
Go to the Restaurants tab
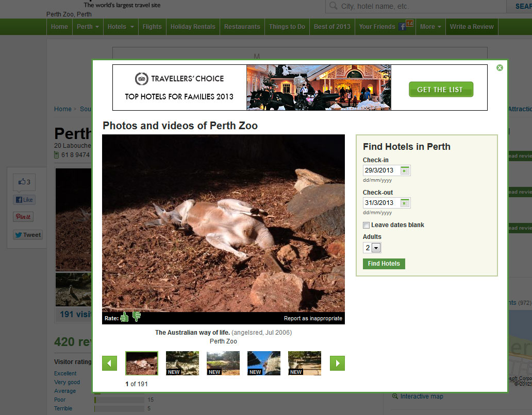point(242,27)
